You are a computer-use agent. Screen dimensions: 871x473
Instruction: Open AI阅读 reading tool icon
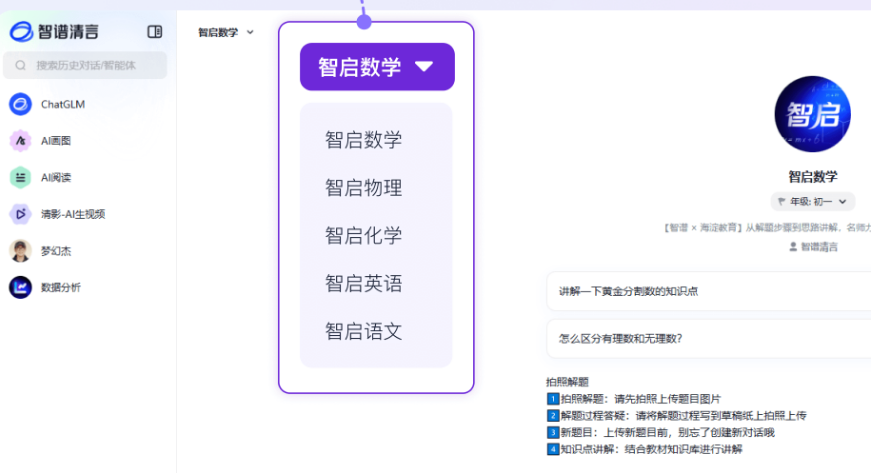20,177
